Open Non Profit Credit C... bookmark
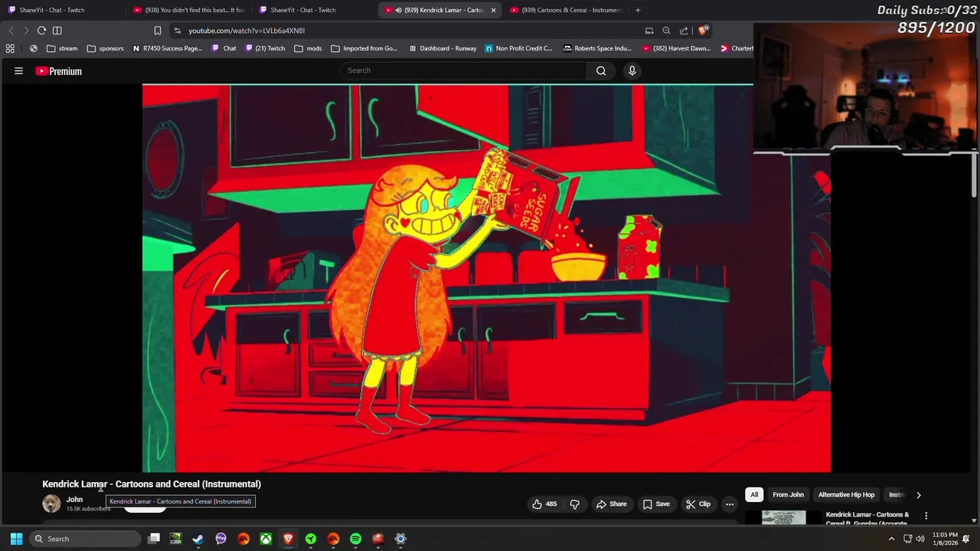Viewport: 980px width, 551px height. pyautogui.click(x=518, y=48)
